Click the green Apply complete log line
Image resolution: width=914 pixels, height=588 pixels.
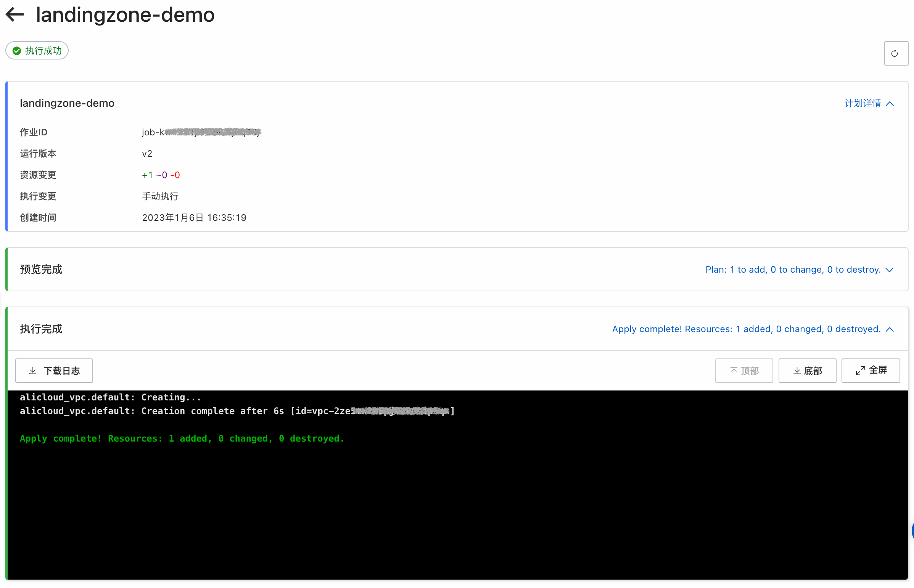coord(182,438)
